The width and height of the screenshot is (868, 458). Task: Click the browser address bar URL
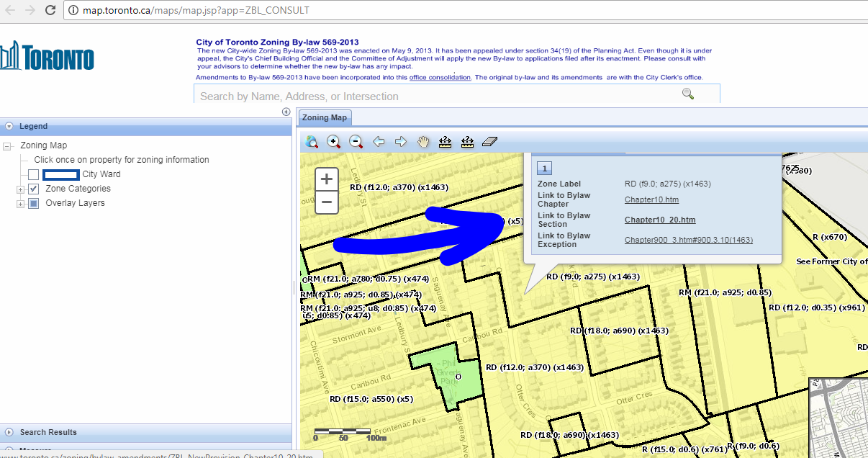tap(196, 10)
